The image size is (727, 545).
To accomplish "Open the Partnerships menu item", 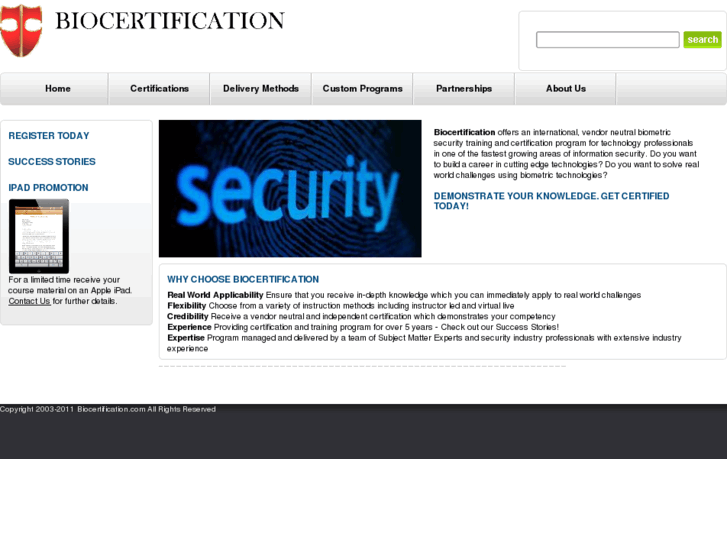I will click(x=464, y=89).
